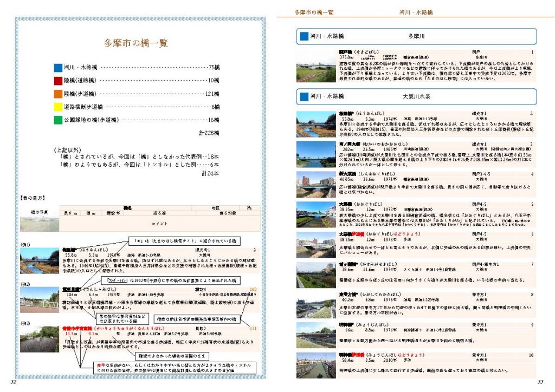Screen dimensions: 555x392
Task: Open the おおぐりばしほどうきょう photo in entry 6
Action: pos(316,245)
